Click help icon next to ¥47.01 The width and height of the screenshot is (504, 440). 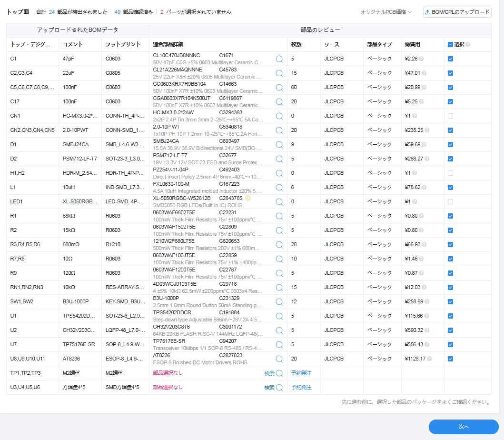[424, 73]
